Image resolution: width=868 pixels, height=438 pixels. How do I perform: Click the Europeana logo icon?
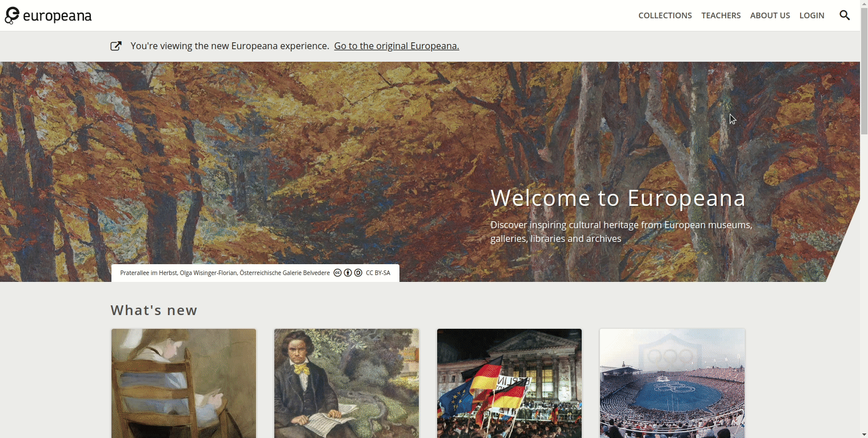coord(12,15)
